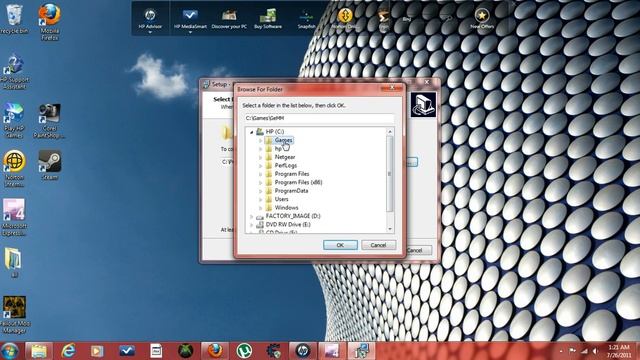640x360 pixels.
Task: Open the Norton globe desktop shortcut
Action: point(14,168)
